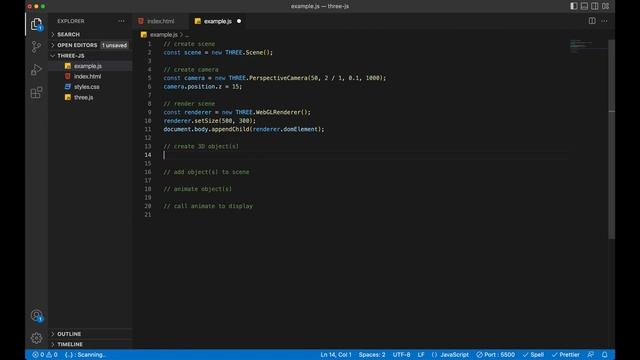Click the unsaved dot on example.js tab
The image size is (640, 360).
[239, 21]
